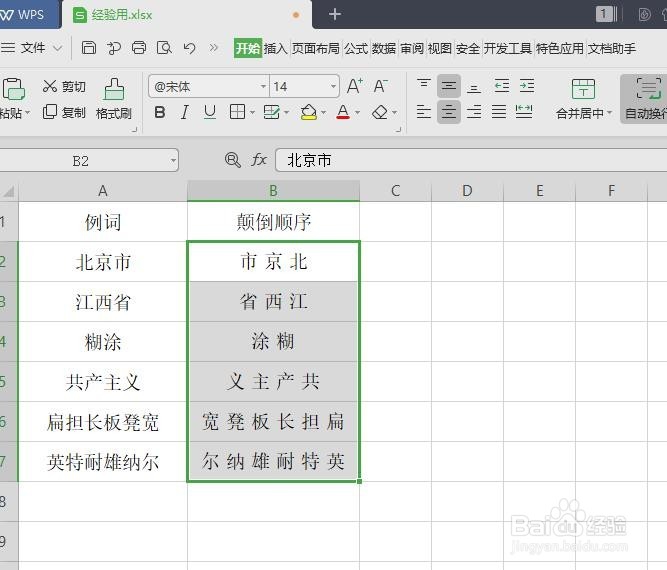Open font size dropdown 14
The width and height of the screenshot is (667, 570).
333,86
